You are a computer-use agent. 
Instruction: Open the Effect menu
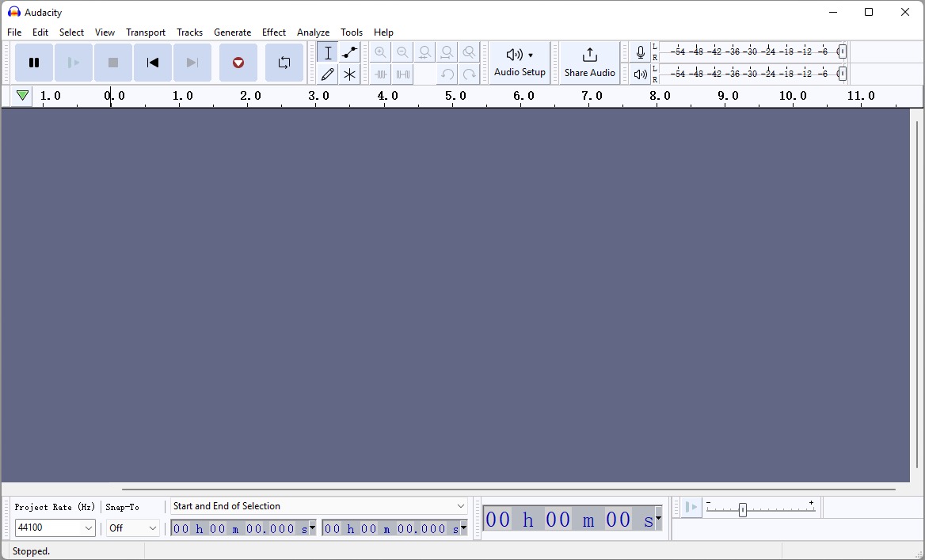(x=273, y=32)
